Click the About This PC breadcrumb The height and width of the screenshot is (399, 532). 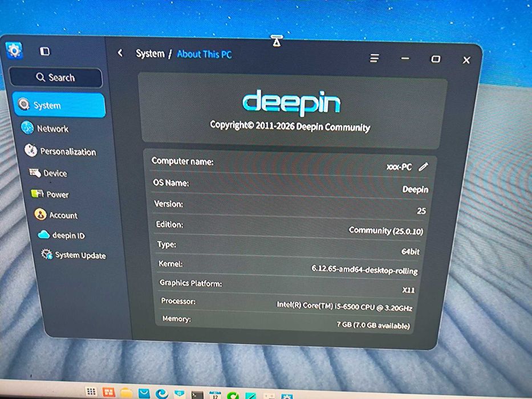point(205,54)
